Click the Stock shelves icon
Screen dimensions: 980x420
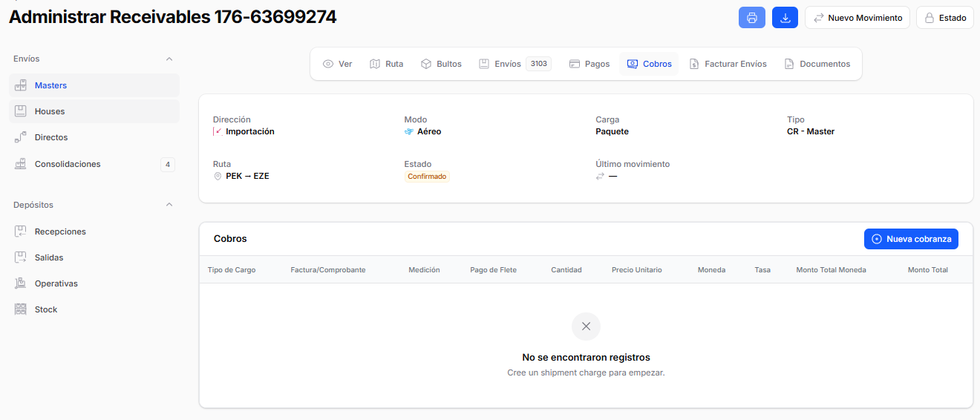21,309
